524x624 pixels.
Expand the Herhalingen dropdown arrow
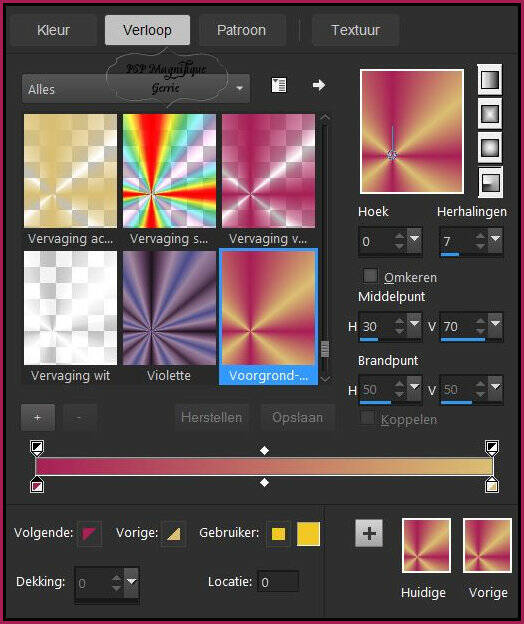(495, 239)
